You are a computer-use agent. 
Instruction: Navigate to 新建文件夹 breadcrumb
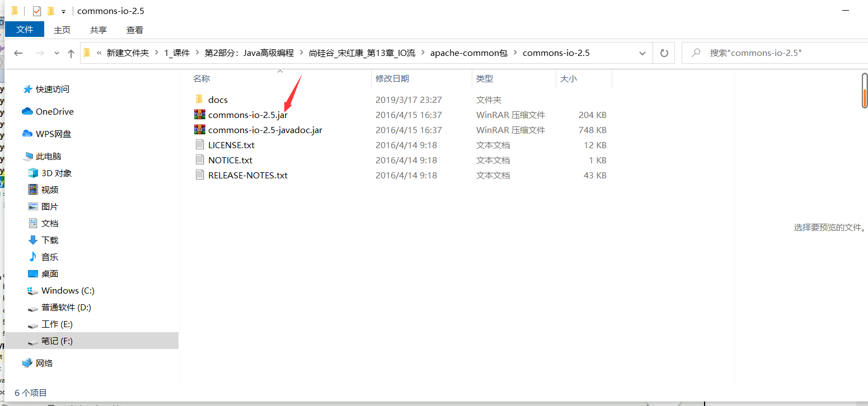[x=128, y=53]
